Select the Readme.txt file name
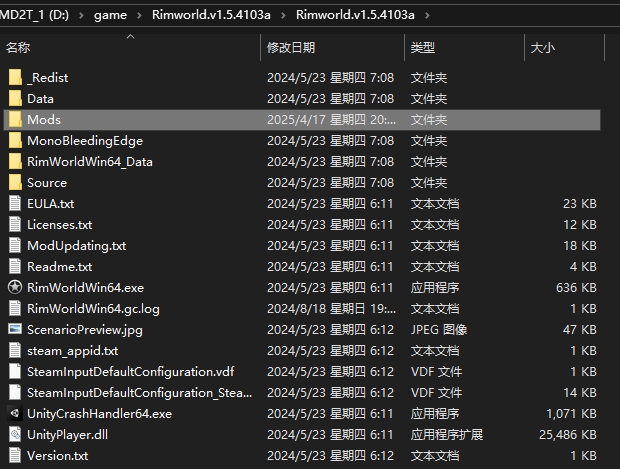 click(x=60, y=267)
